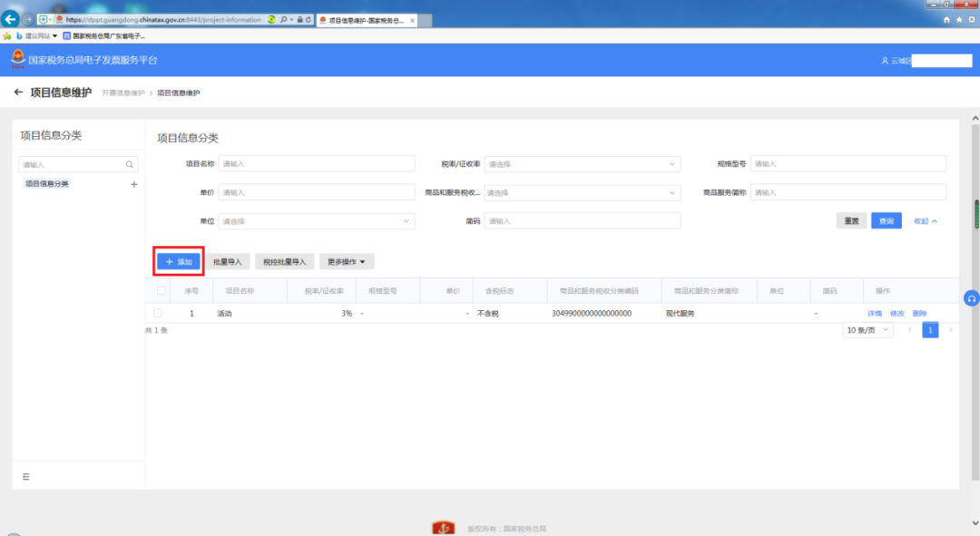The height and width of the screenshot is (536, 980).
Task: Focus the 单价 input field
Action: pos(317,192)
